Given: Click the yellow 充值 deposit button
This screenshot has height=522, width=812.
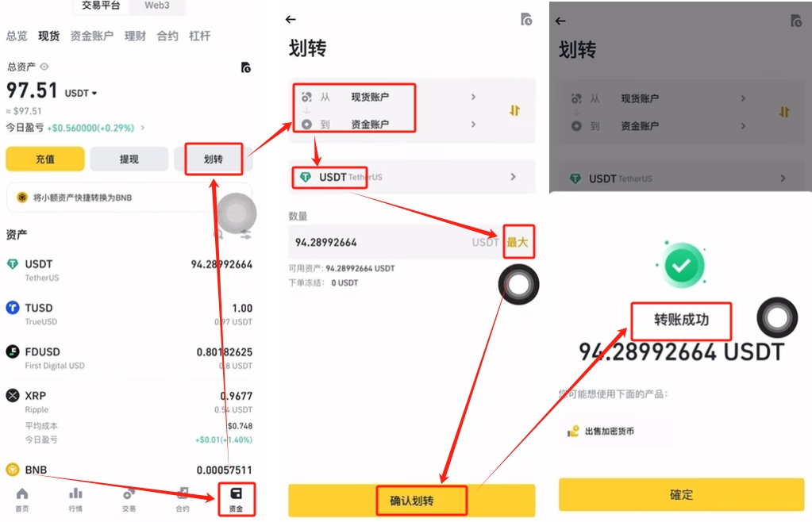Looking at the screenshot, I should 45,159.
